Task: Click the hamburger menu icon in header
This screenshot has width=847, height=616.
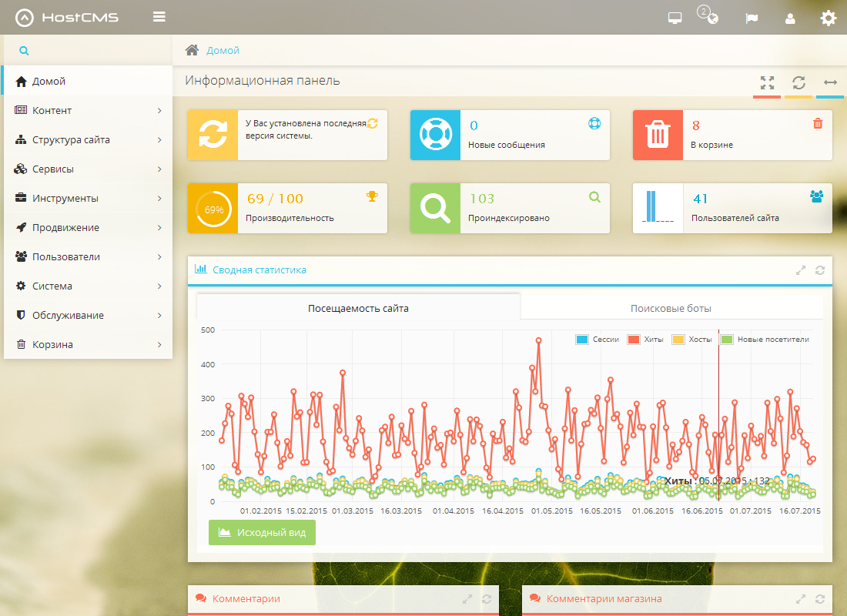Action: coord(159,17)
